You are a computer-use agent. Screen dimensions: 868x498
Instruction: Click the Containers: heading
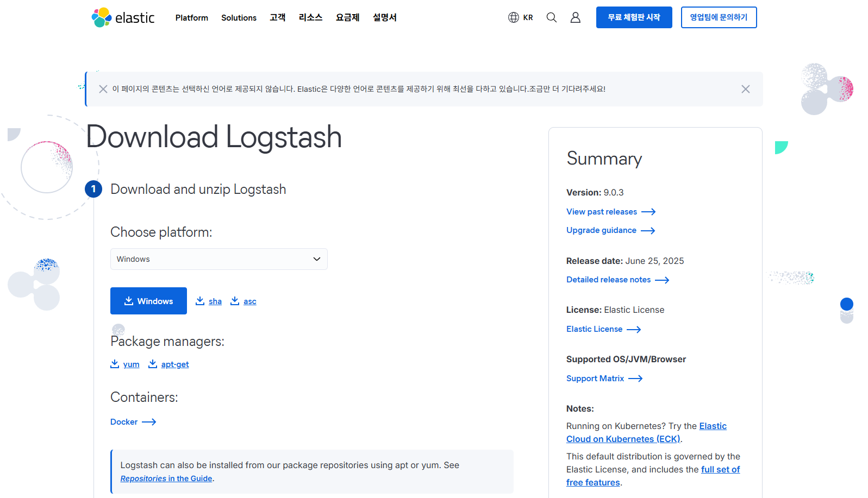tap(144, 397)
